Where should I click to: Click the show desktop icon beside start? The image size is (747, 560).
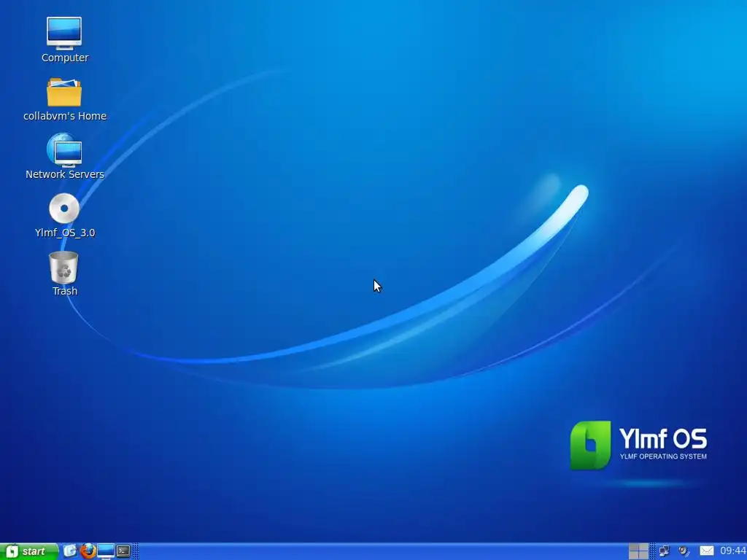tap(70, 551)
